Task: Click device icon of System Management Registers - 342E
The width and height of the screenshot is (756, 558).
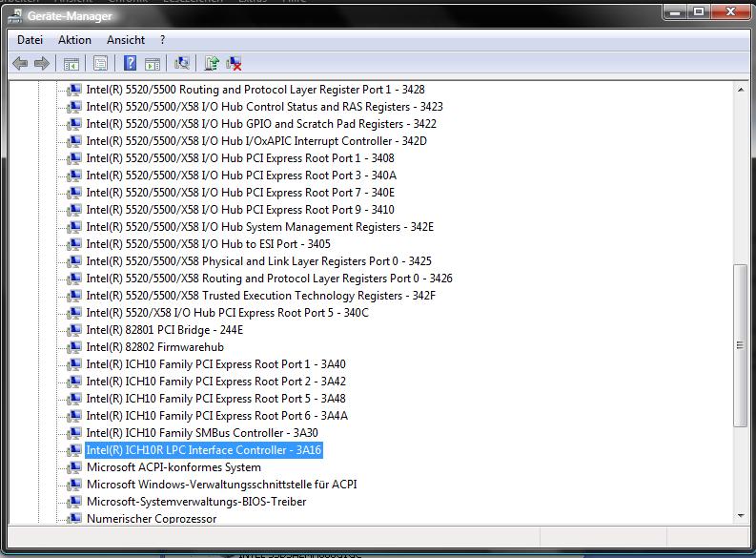Action: click(x=74, y=227)
